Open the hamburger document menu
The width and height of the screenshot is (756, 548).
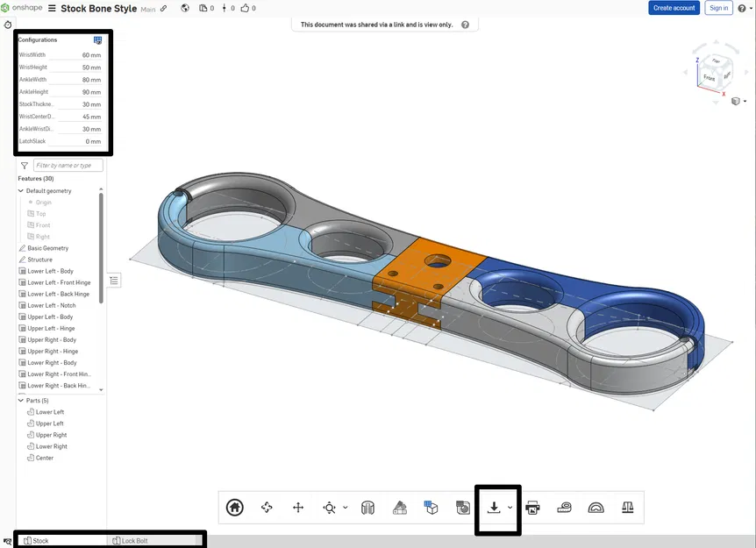52,8
